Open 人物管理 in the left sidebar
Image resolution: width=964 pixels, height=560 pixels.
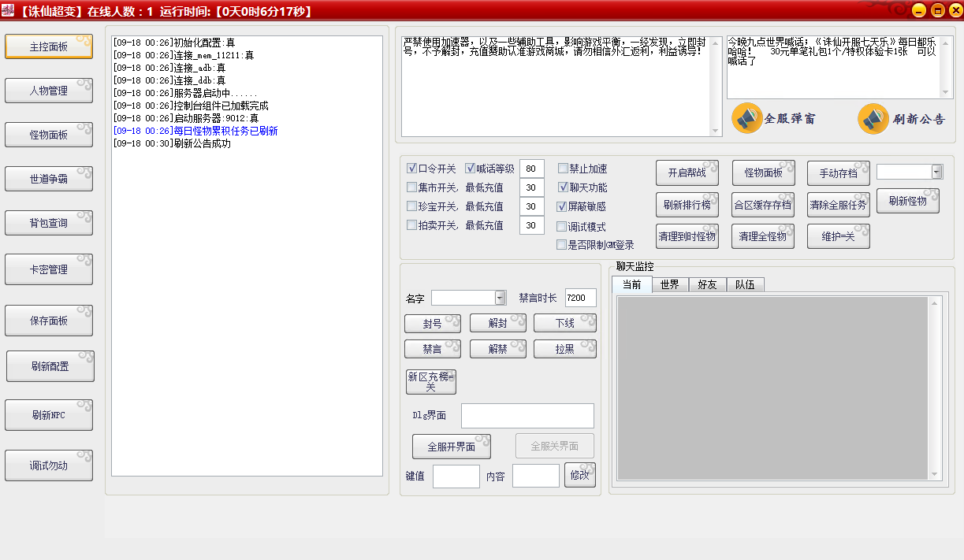click(x=49, y=91)
